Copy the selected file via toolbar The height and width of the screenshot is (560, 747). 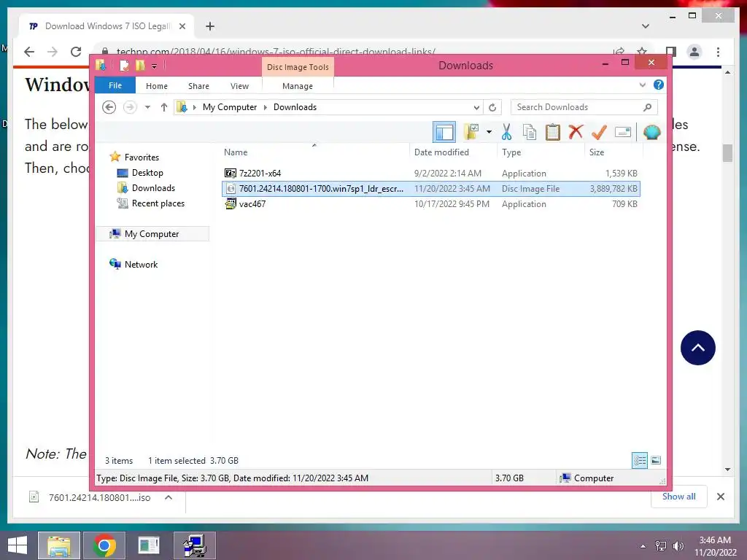tap(530, 132)
